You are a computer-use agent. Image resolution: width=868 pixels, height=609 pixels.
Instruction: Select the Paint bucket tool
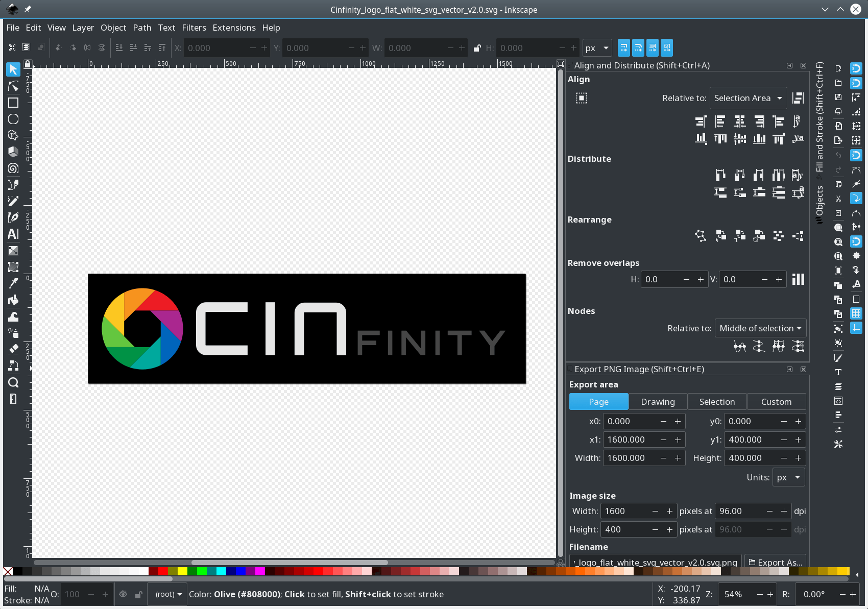13,300
